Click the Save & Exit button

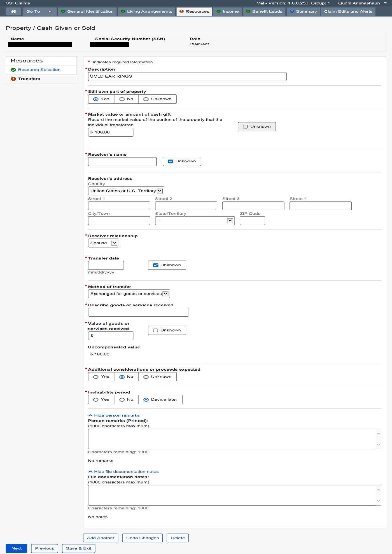tap(79, 548)
